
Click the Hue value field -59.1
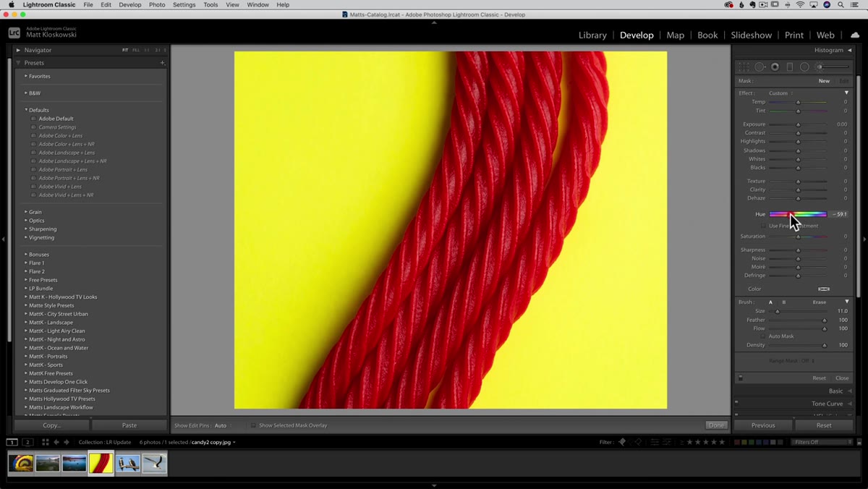point(839,214)
